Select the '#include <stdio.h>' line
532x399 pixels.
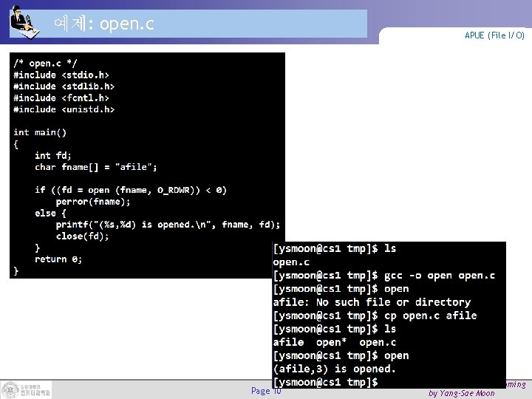pos(61,75)
